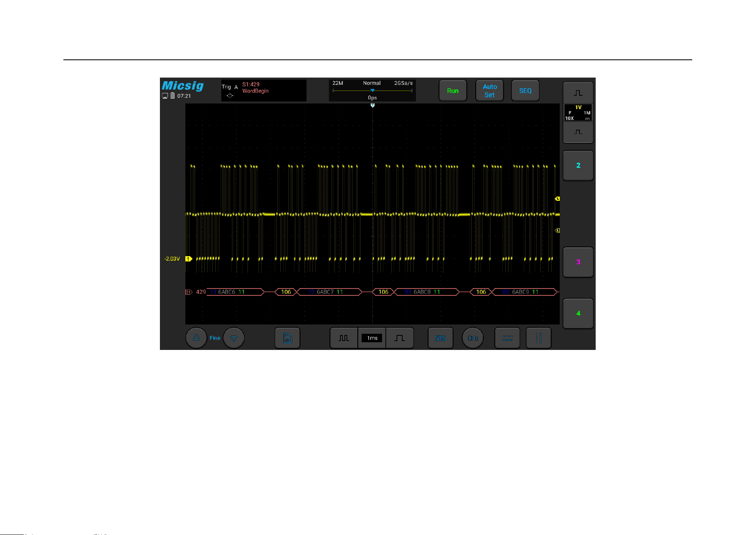Decrease timebase with the multi-pulse icon

click(344, 338)
